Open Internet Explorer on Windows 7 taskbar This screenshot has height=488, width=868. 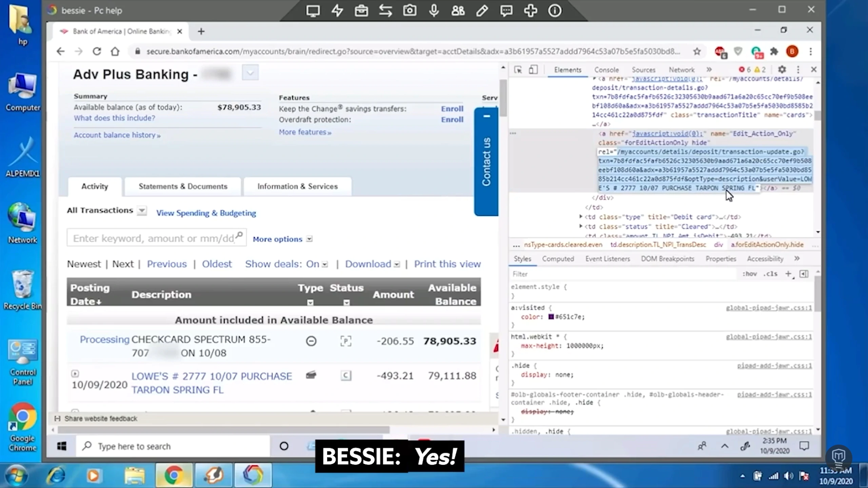56,475
